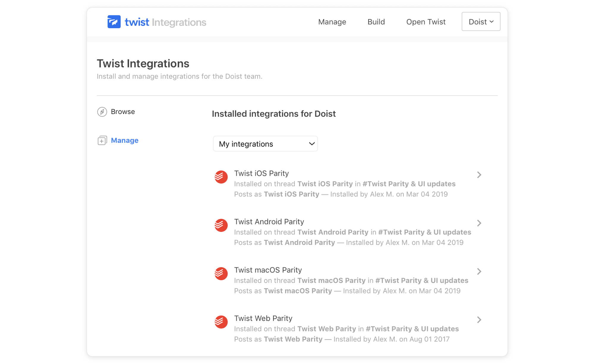The height and width of the screenshot is (364, 594).
Task: Select the compass icon next to Browse
Action: pyautogui.click(x=102, y=112)
